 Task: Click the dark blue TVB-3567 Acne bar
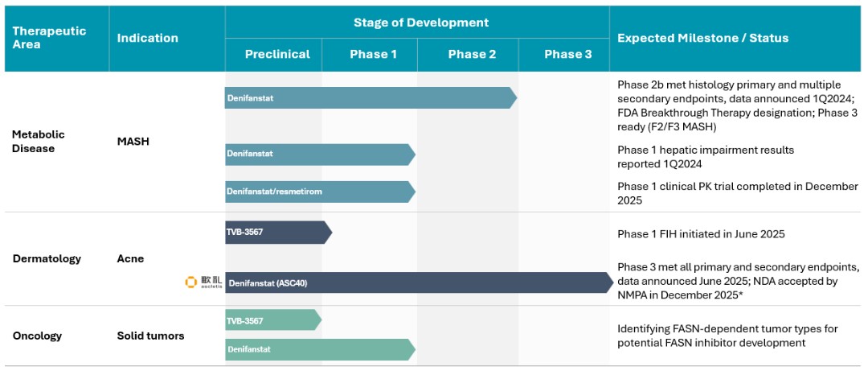(277, 233)
